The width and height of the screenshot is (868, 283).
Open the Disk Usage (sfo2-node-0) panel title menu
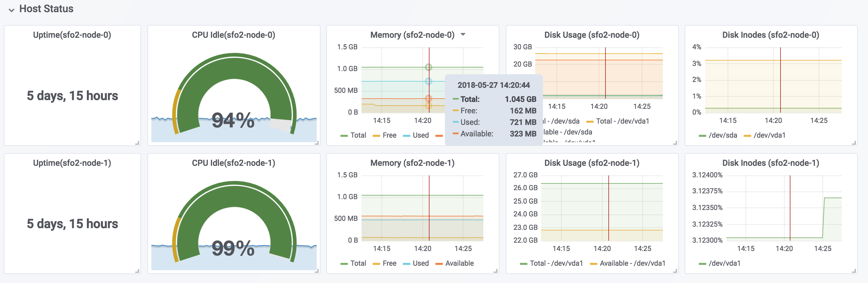592,35
